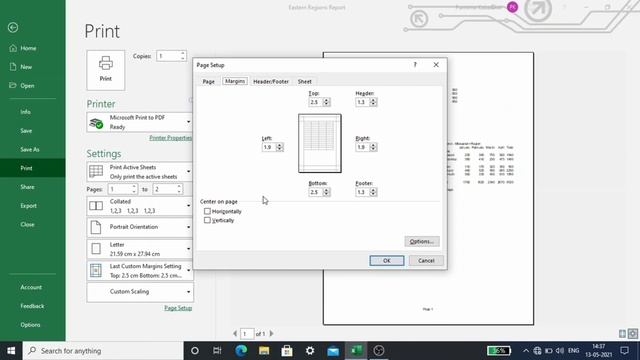Click the Top margin stepper arrows
Screen dimensions: 640x360
pos(326,102)
